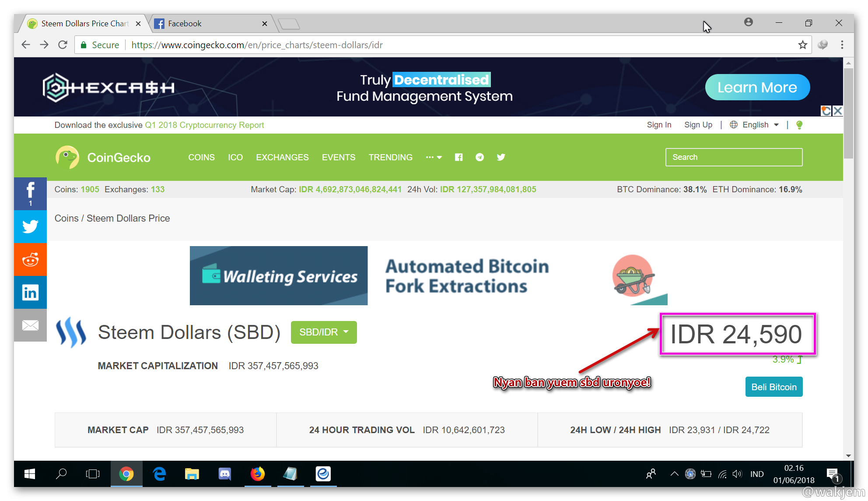The height and width of the screenshot is (501, 868).
Task: Click the Learn More ad button
Action: tap(757, 87)
